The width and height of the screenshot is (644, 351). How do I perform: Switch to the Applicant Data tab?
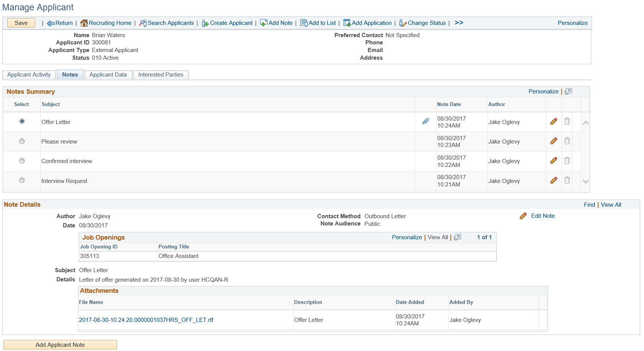pos(108,75)
